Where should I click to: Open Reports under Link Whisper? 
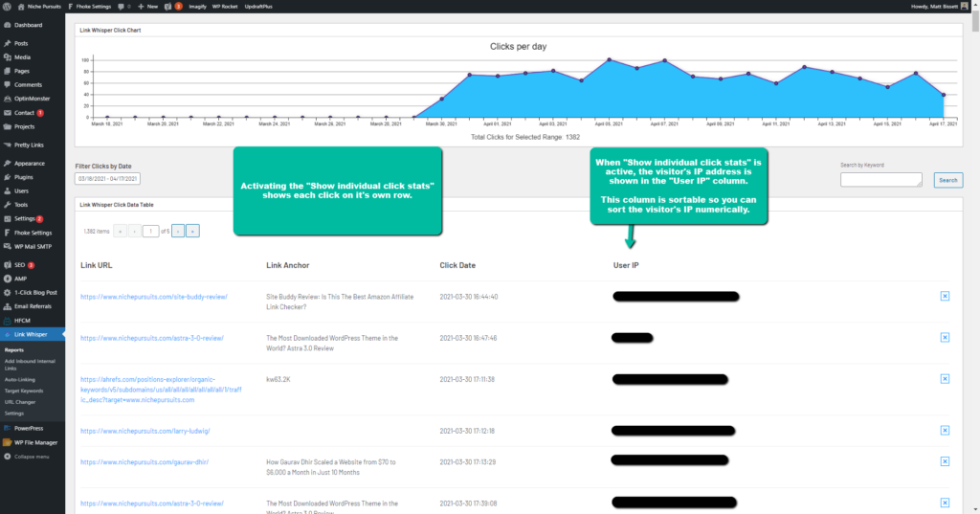click(x=14, y=350)
